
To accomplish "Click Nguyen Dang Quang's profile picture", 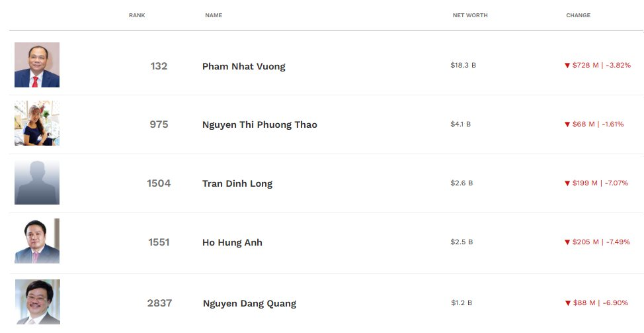I will (x=37, y=302).
